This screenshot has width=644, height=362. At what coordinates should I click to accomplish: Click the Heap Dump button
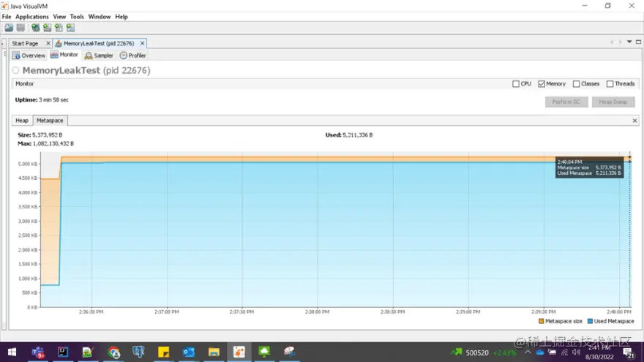(613, 102)
